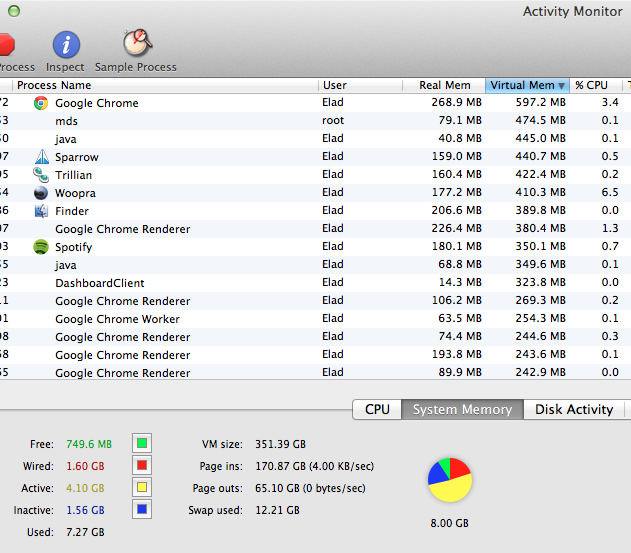Image resolution: width=631 pixels, height=553 pixels.
Task: Click the memory usage pie chart
Action: pyautogui.click(x=450, y=480)
